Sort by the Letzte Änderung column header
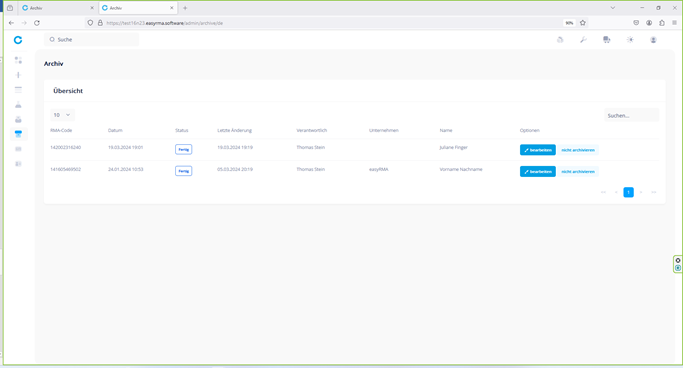Viewport: 683px width, 368px height. pos(234,130)
